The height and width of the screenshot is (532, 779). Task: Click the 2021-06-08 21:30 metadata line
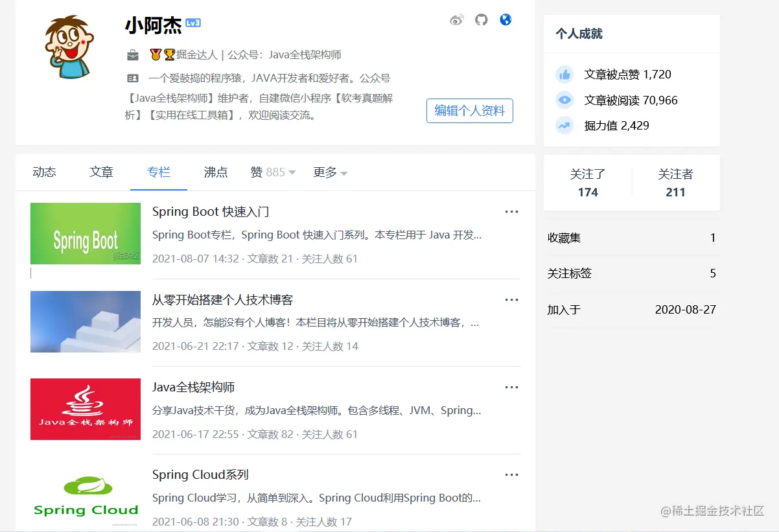click(x=252, y=522)
